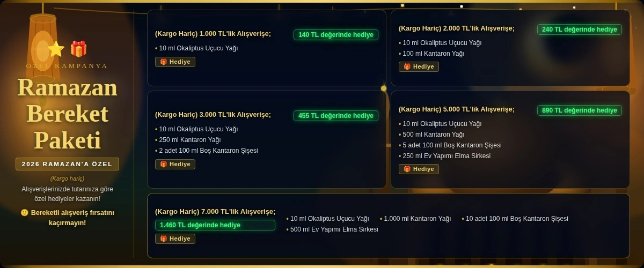Click the "Ramazan Bereket Paketi" title

point(67,114)
